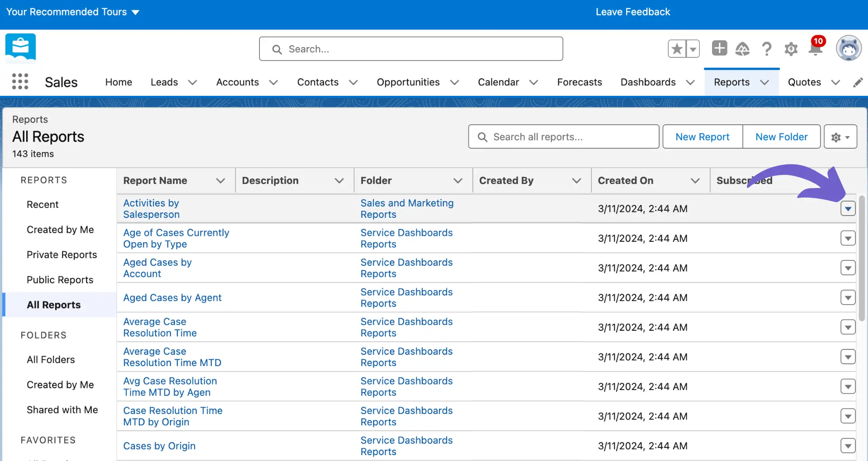The width and height of the screenshot is (868, 461).
Task: Expand the Opportunities tab chevron
Action: (x=455, y=82)
